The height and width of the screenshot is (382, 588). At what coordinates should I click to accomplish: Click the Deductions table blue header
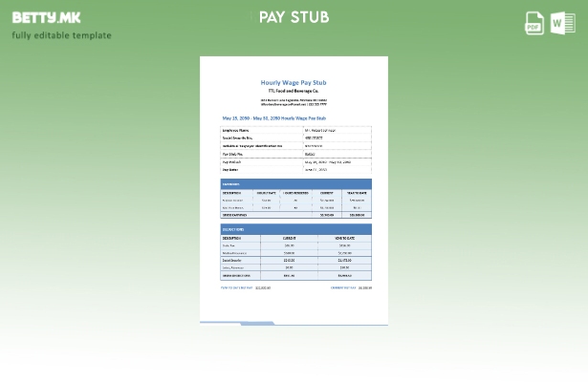coord(295,229)
